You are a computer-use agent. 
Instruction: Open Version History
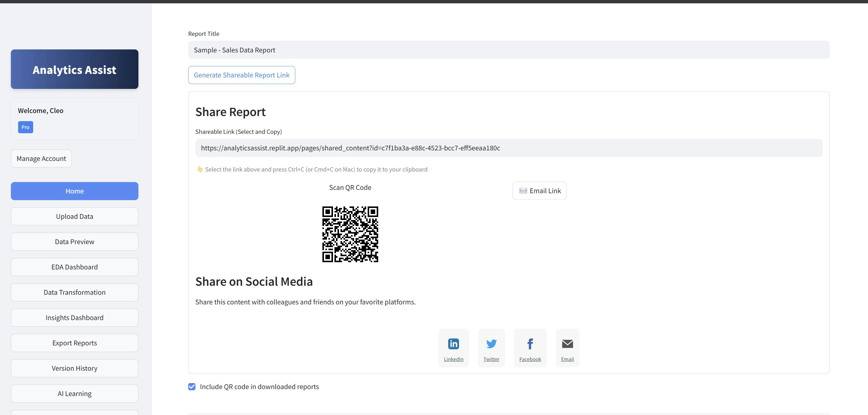[74, 368]
